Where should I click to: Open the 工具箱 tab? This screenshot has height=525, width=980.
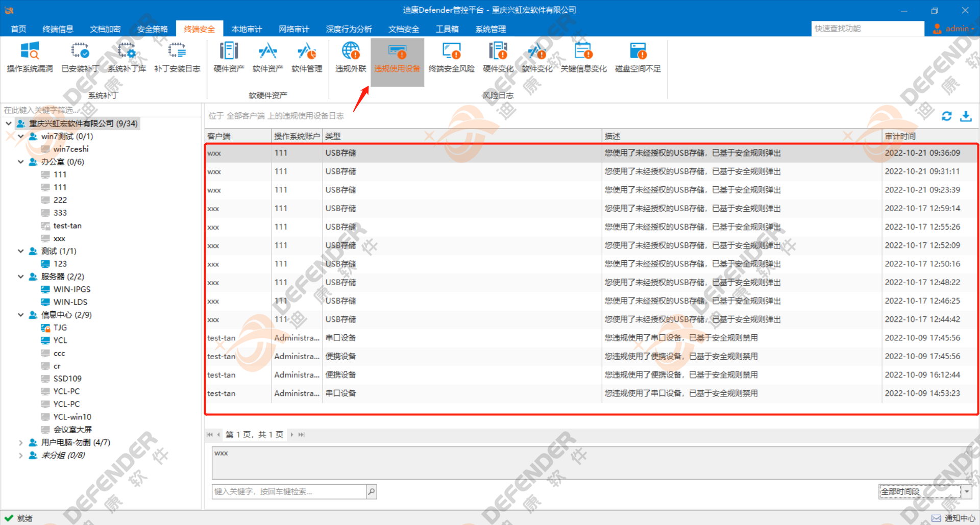(x=447, y=29)
